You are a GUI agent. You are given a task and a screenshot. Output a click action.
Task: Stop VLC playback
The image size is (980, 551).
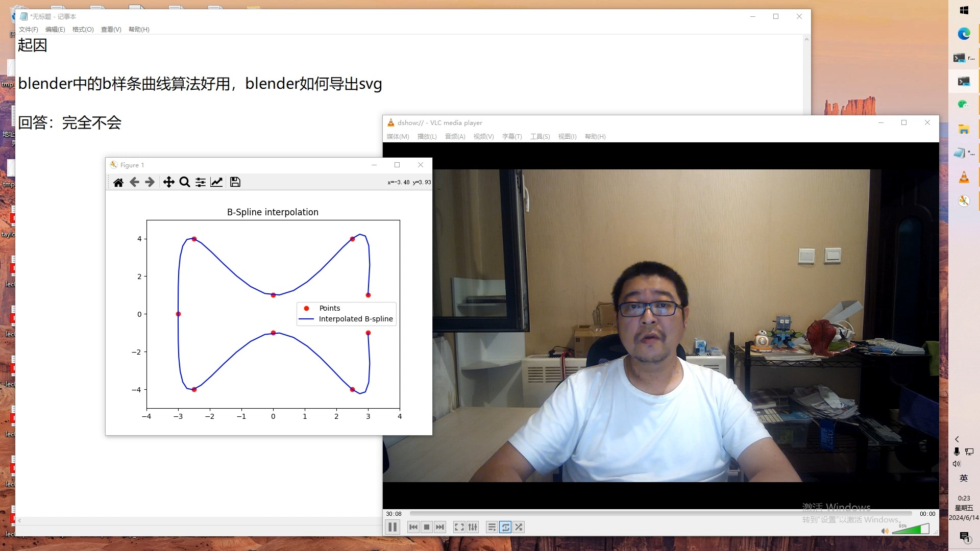(x=427, y=527)
